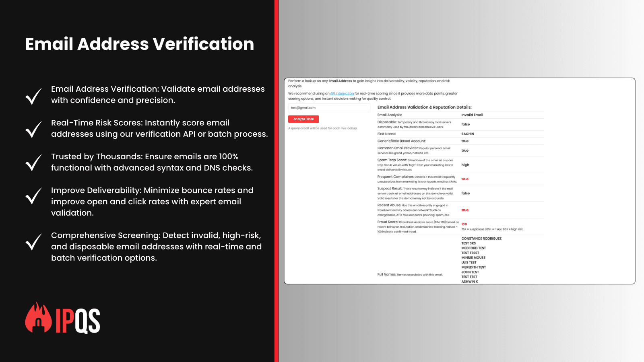The width and height of the screenshot is (644, 362).
Task: Click the Fraud Score value 100
Action: (464, 224)
